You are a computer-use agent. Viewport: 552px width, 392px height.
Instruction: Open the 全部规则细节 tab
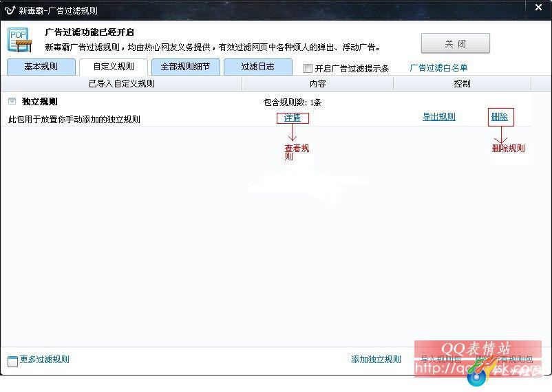(186, 67)
